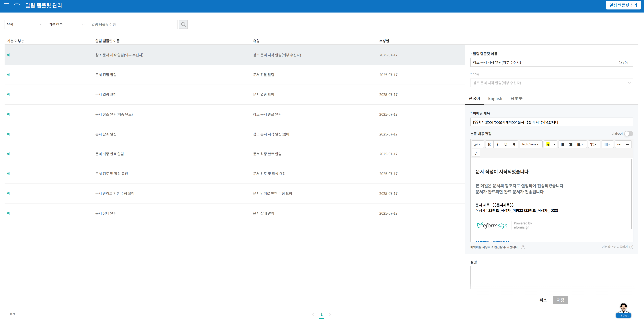Click the italic formatting icon

click(x=497, y=144)
